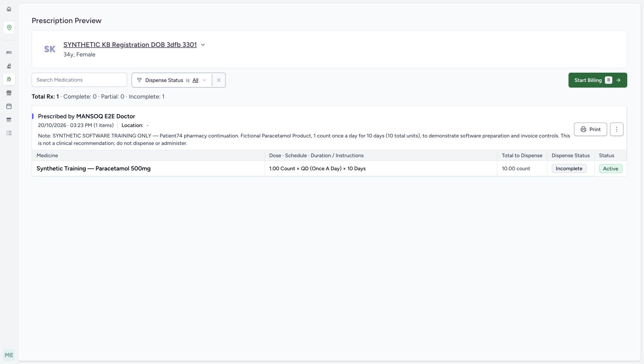
Task: Click the Start Billing button label
Action: (588, 80)
